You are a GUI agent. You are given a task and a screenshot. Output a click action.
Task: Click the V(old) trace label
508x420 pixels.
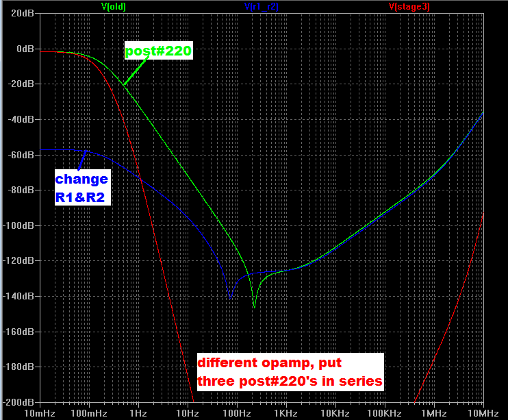tap(114, 6)
